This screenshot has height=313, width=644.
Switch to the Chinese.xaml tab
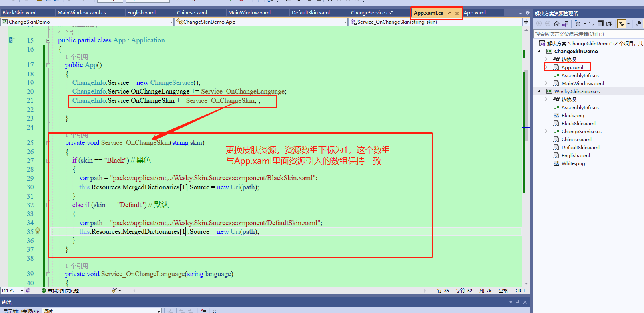point(200,13)
